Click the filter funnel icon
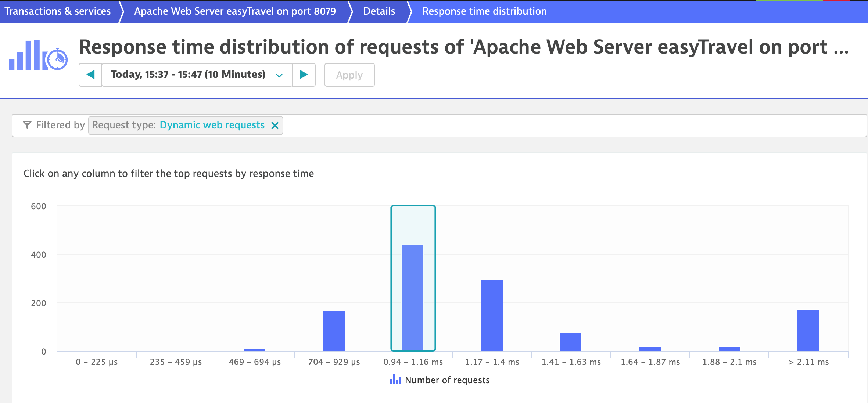The height and width of the screenshot is (403, 868). pyautogui.click(x=27, y=125)
